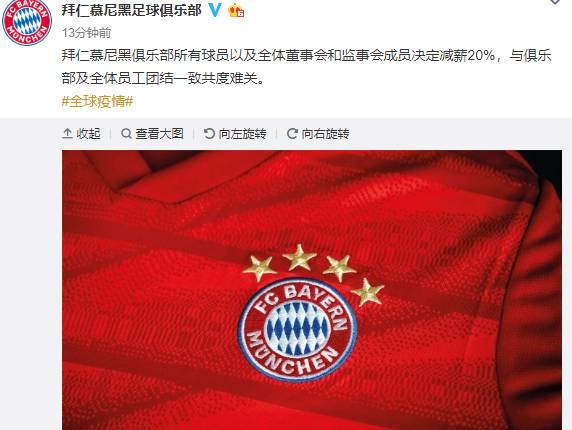The image size is (572, 430).
Task: Rotate image right with 向右旋转
Action: 318,134
